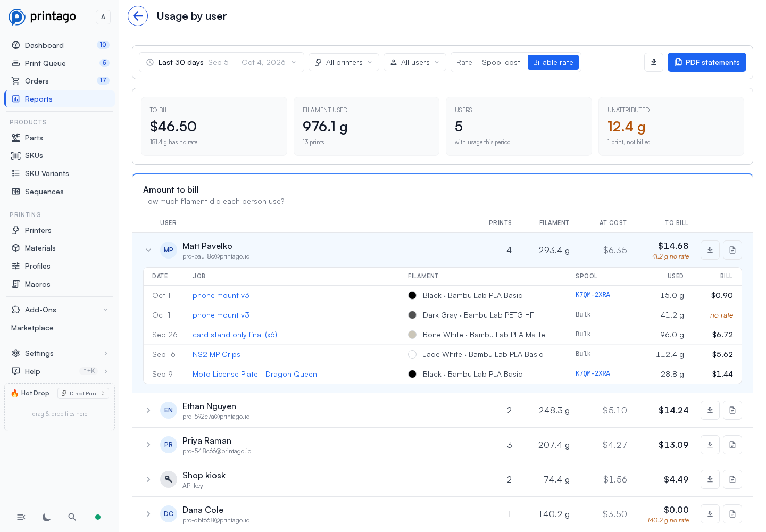Viewport: 766px width, 532px height.
Task: Open the Last 30 days date range dropdown
Action: click(x=221, y=62)
